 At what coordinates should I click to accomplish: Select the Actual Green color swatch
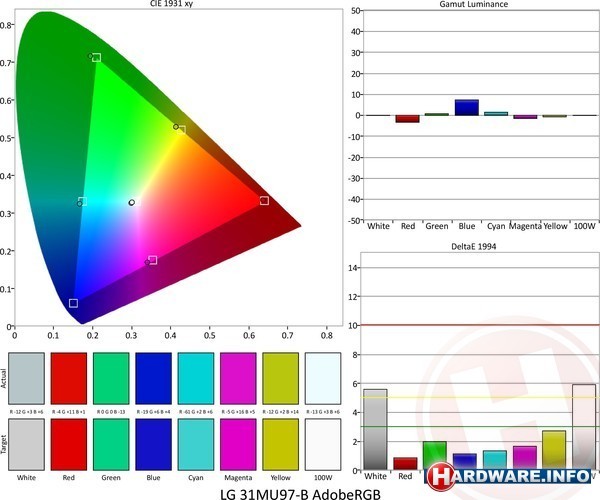pyautogui.click(x=111, y=378)
